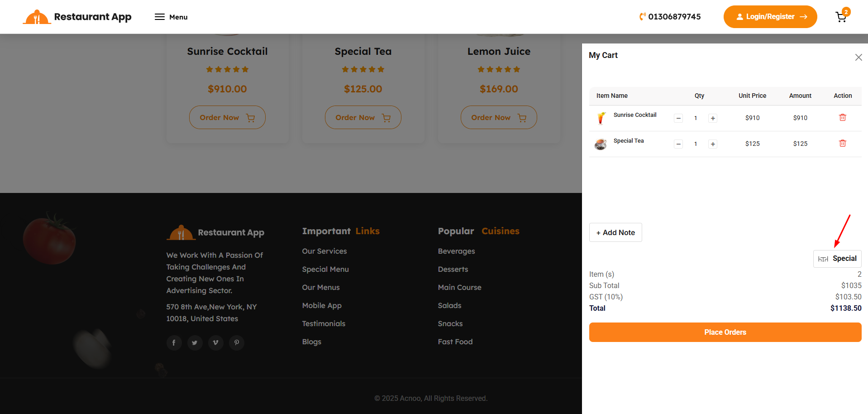Remove Special Tea using trash icon
The image size is (868, 414).
click(842, 144)
